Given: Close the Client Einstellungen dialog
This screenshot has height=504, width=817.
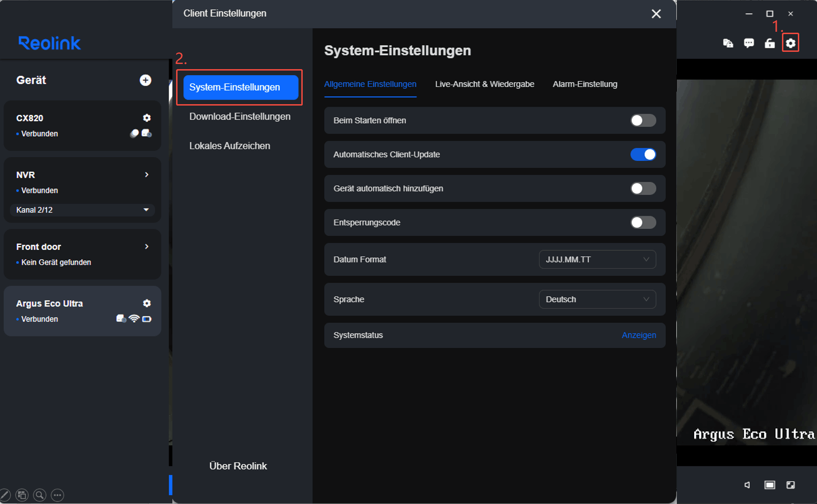Looking at the screenshot, I should [x=656, y=14].
